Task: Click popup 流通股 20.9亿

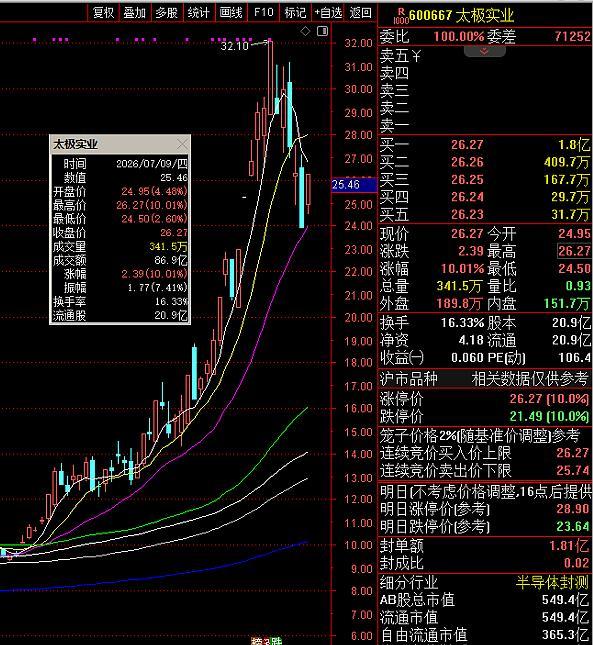Action: point(171,316)
